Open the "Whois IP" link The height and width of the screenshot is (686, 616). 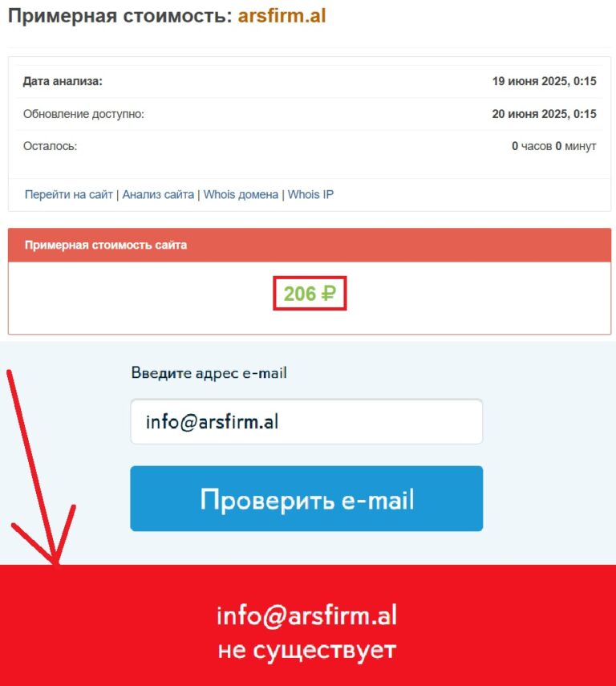[310, 194]
